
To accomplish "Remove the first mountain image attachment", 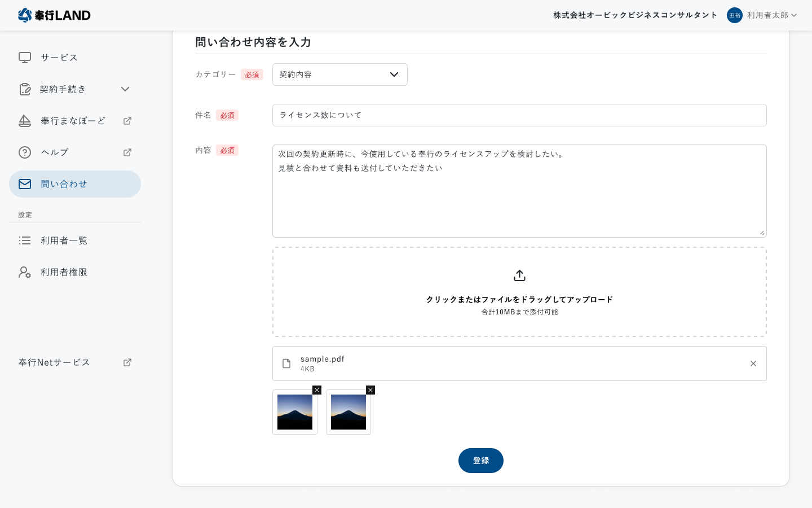I will (x=317, y=390).
